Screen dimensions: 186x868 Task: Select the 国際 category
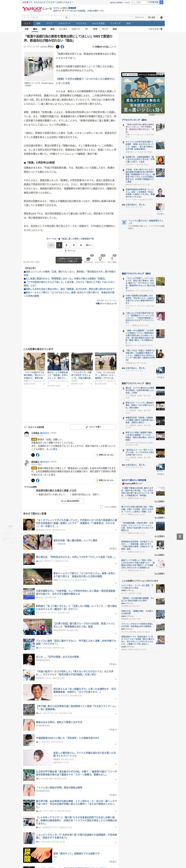[44, 29]
